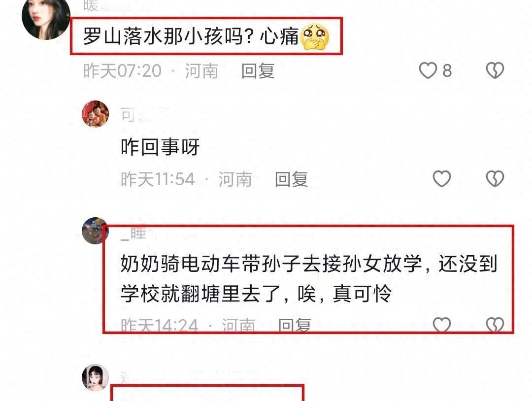
Task: Dislike the reply posted 昨天14:24
Action: coord(495,325)
